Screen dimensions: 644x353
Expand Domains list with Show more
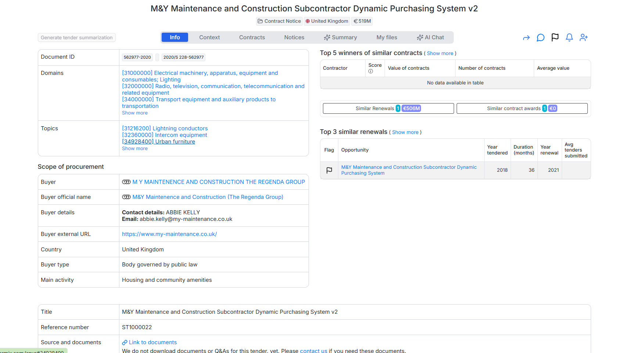click(x=135, y=113)
